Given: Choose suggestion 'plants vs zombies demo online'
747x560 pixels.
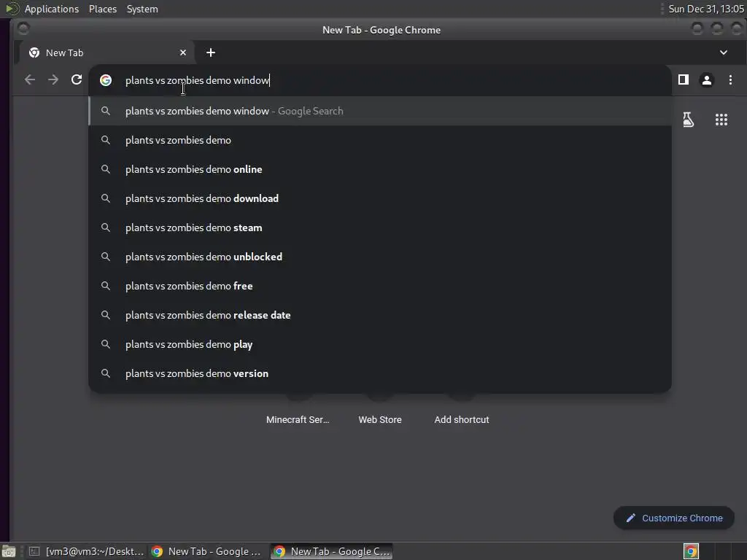Looking at the screenshot, I should pos(380,169).
